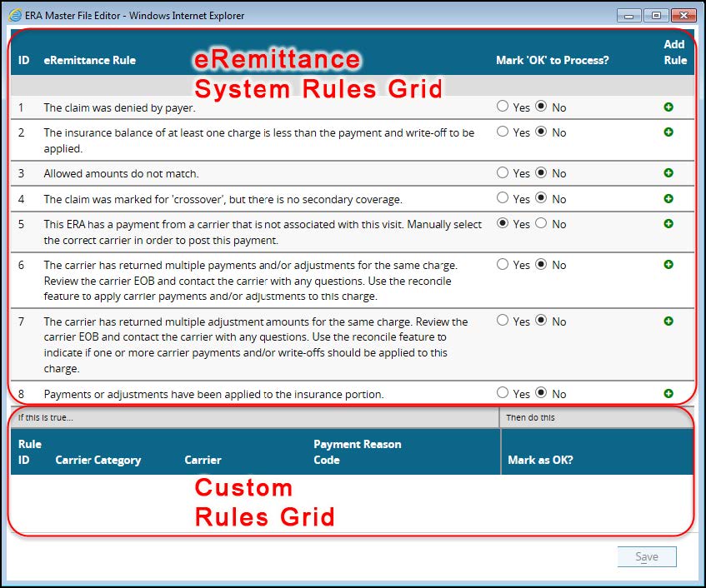Click the Payment Reason Code column header
This screenshot has width=706, height=588.
357,452
